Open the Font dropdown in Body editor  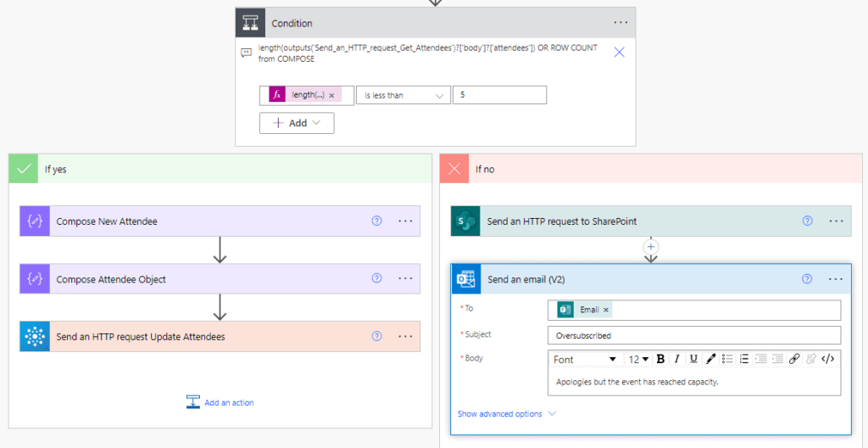(585, 359)
